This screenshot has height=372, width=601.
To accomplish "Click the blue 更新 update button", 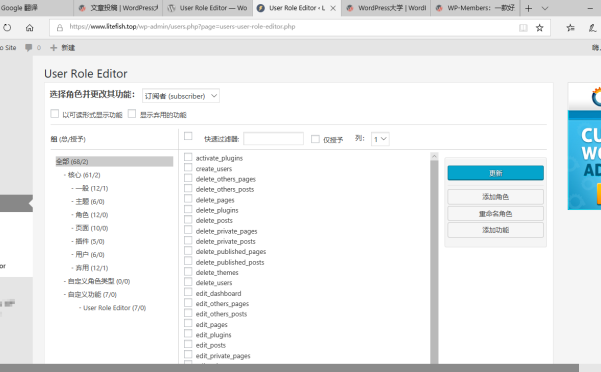I will tap(495, 173).
